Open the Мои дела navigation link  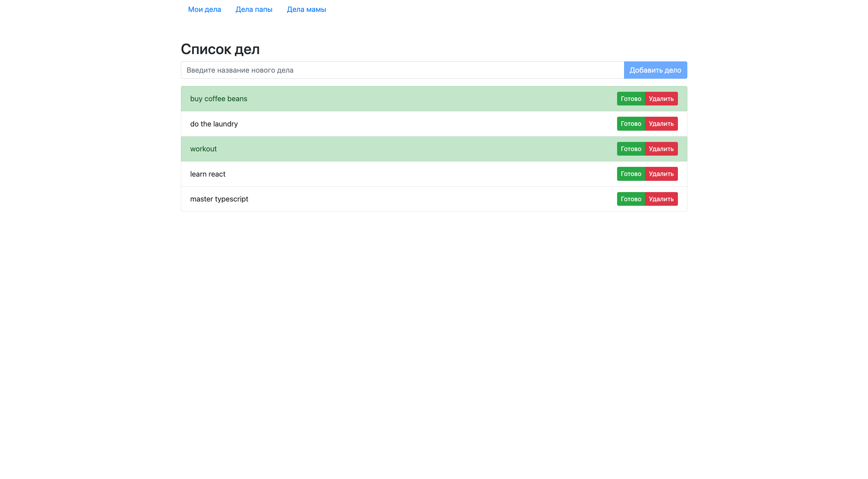point(204,9)
